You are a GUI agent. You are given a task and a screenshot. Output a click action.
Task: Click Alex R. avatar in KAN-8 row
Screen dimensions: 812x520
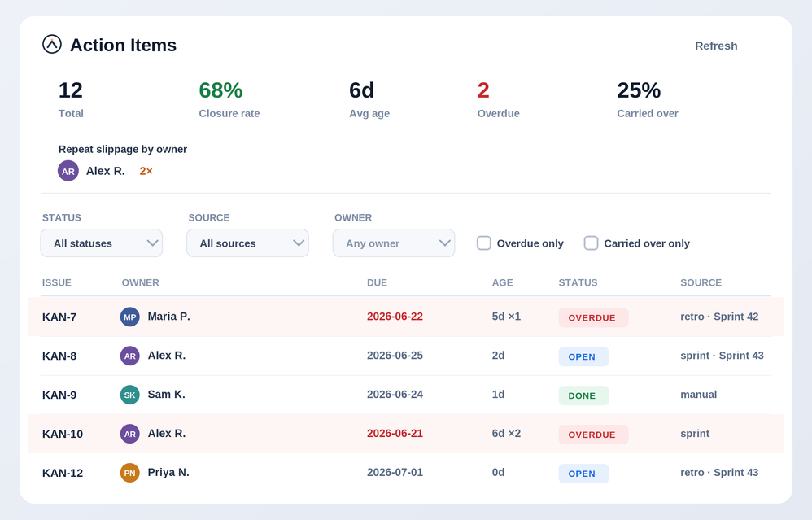pos(130,356)
